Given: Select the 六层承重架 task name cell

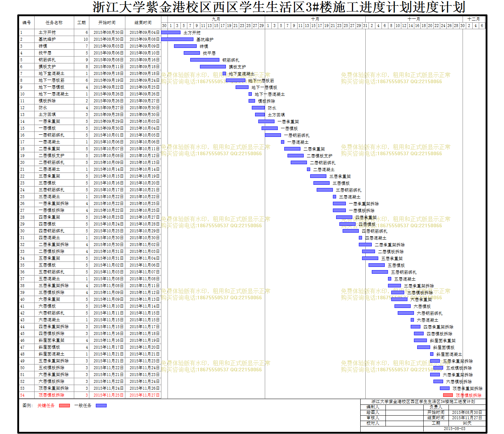Looking at the screenshot, I should pyautogui.click(x=54, y=299).
